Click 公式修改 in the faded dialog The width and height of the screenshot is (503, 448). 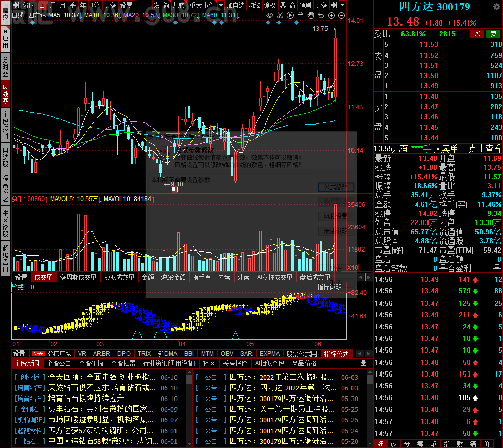pos(336,187)
